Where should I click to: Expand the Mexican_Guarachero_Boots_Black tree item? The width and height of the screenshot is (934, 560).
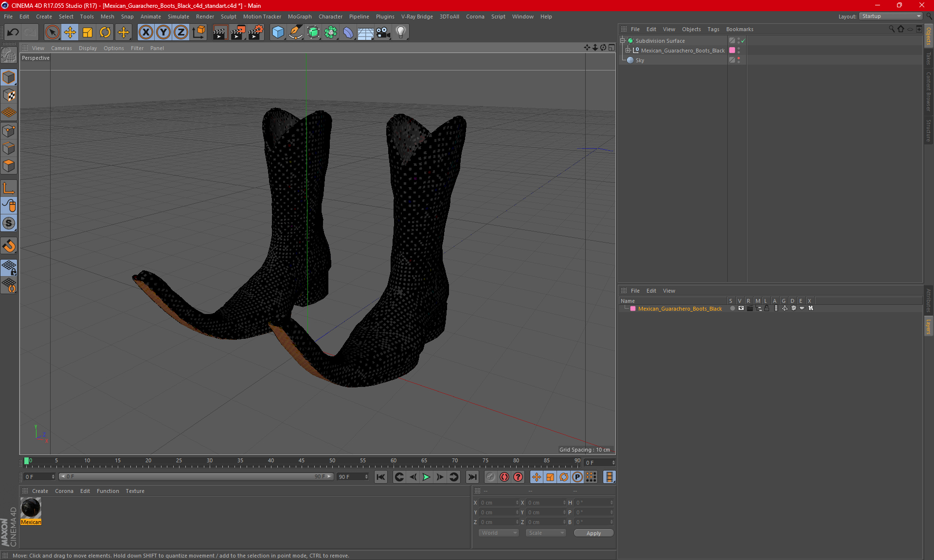tap(628, 51)
